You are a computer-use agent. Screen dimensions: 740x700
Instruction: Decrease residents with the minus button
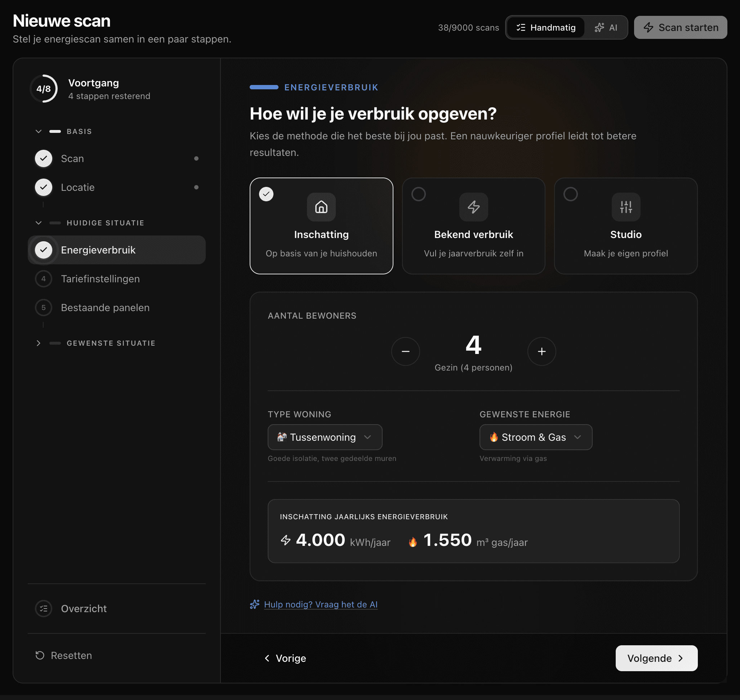click(405, 351)
